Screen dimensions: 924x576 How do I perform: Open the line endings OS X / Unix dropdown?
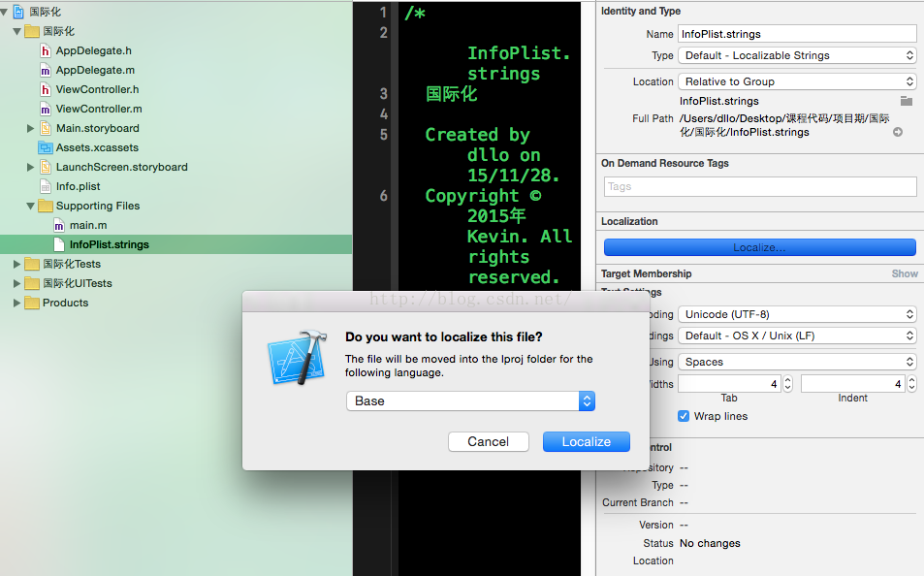pos(797,336)
